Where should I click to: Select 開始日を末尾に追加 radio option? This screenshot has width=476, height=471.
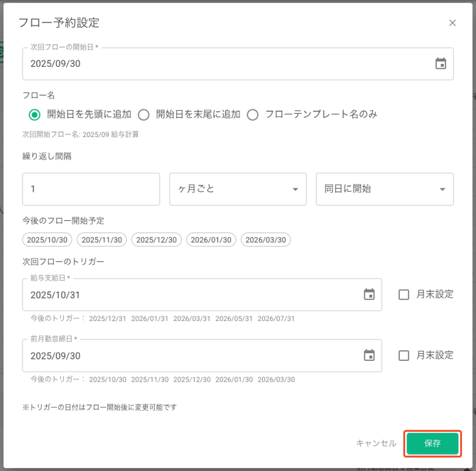click(x=144, y=114)
